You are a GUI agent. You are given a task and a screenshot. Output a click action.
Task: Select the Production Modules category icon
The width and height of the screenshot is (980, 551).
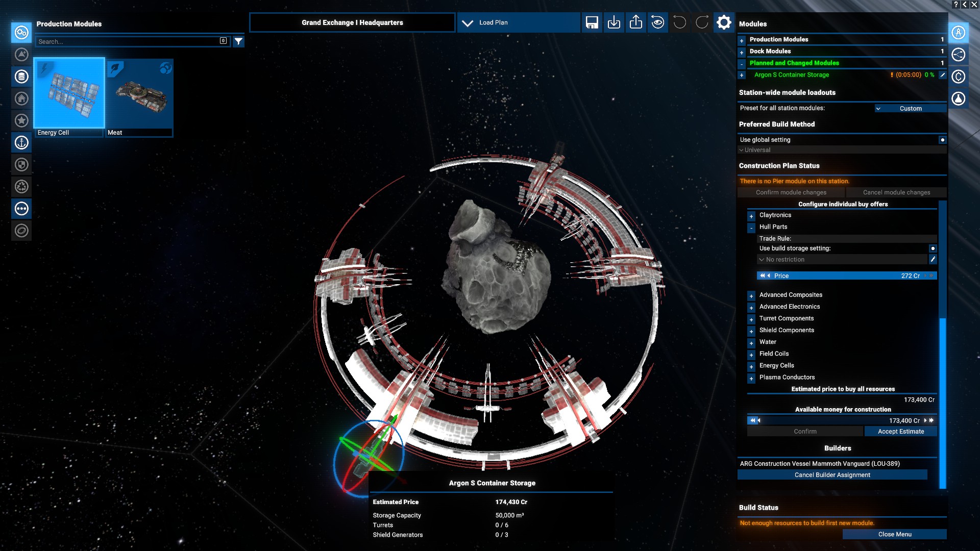(x=21, y=33)
